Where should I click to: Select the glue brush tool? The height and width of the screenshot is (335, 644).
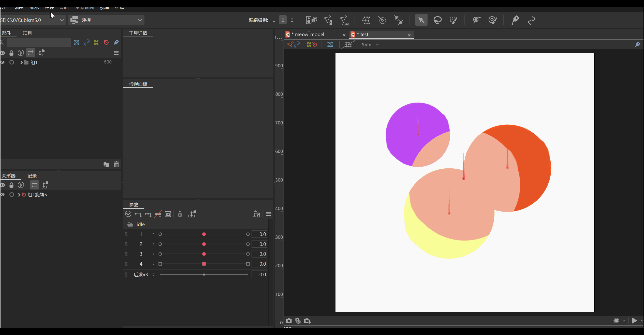(493, 20)
